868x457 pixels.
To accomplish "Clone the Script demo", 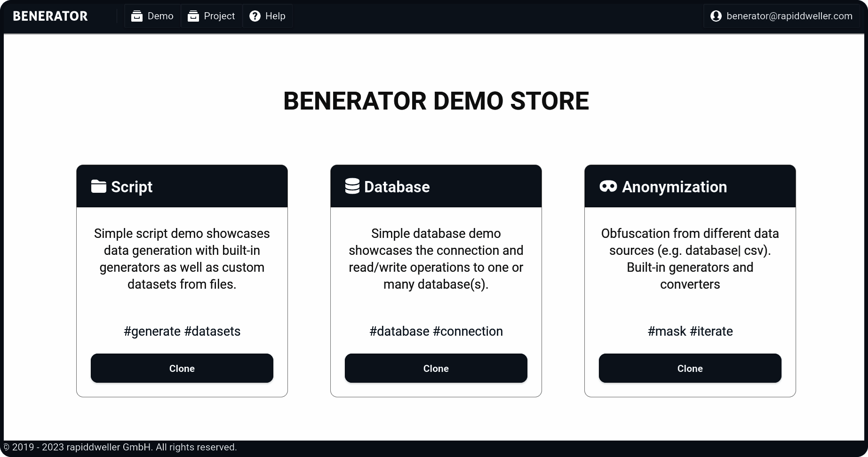I will (x=182, y=368).
